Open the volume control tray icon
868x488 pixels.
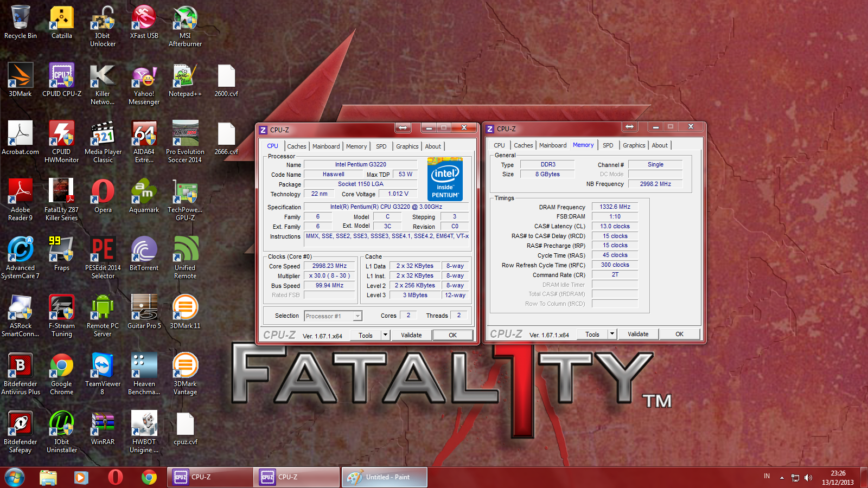tap(808, 478)
